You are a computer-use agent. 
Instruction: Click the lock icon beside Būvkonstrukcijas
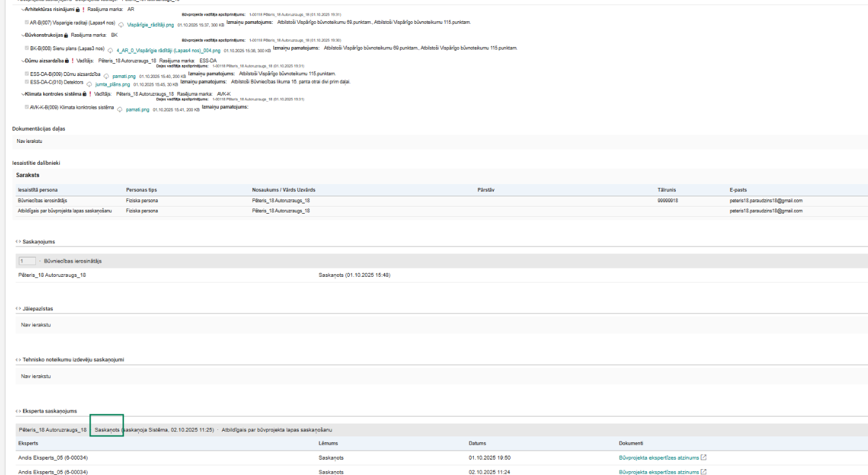pos(66,35)
